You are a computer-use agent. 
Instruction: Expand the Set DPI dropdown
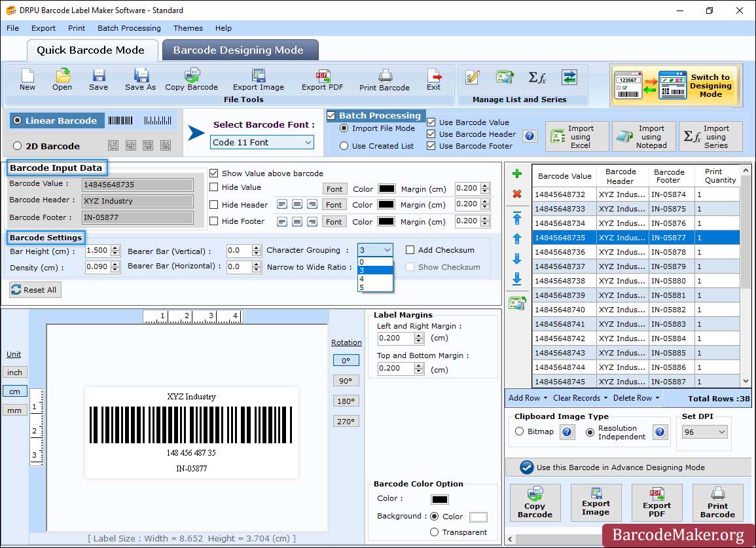pos(704,432)
